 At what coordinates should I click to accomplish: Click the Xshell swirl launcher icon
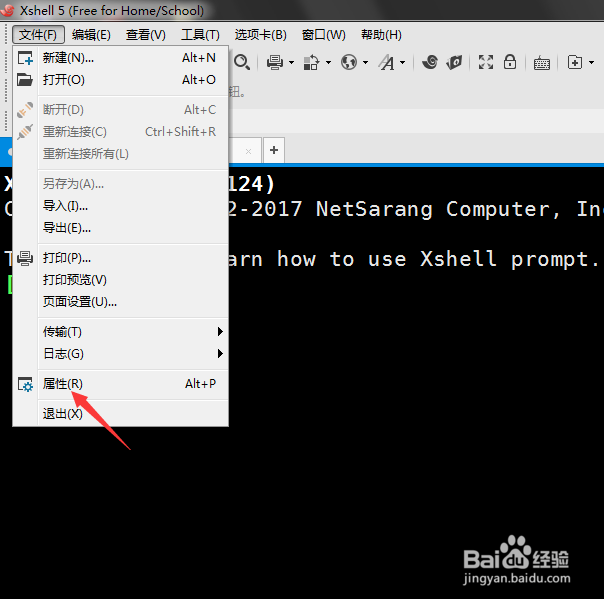430,62
